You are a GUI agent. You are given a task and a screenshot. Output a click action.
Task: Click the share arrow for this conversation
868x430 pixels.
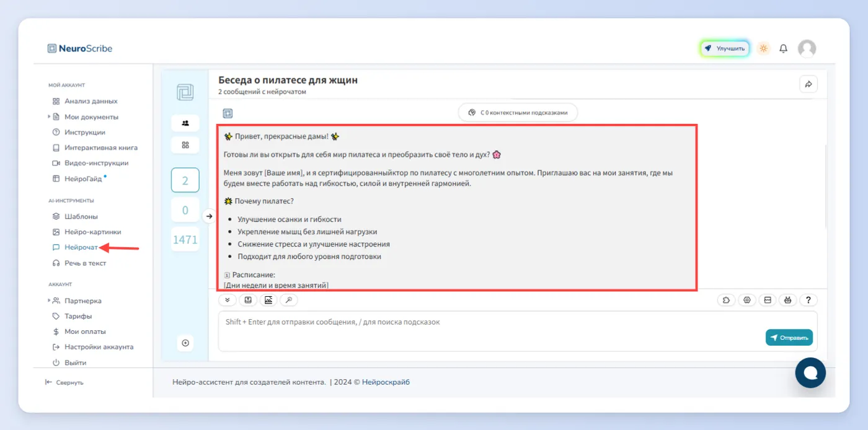[808, 84]
